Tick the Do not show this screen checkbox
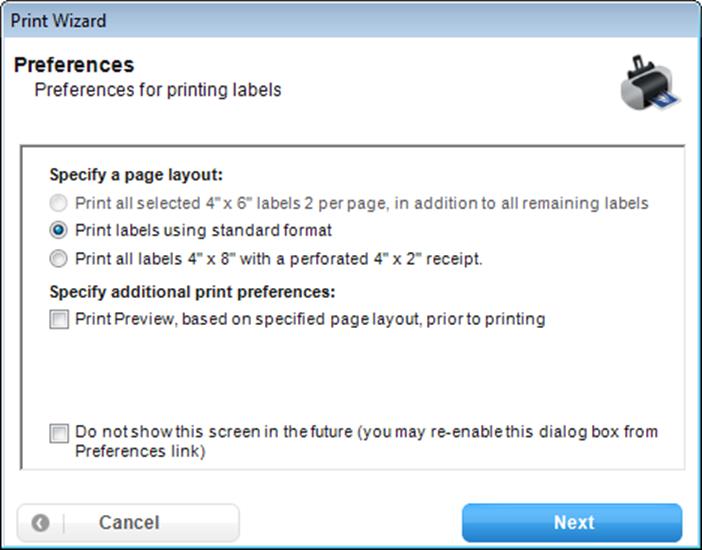This screenshot has width=702, height=550. [x=59, y=433]
